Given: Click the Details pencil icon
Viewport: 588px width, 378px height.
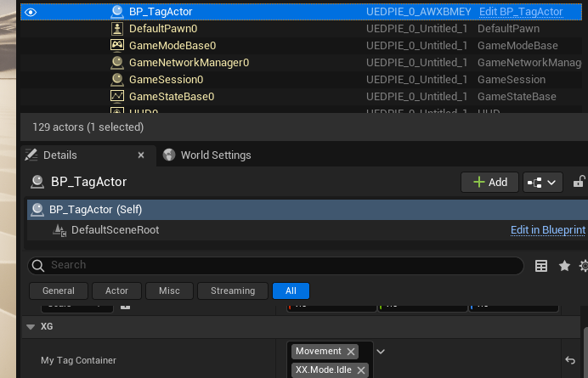Looking at the screenshot, I should point(31,155).
